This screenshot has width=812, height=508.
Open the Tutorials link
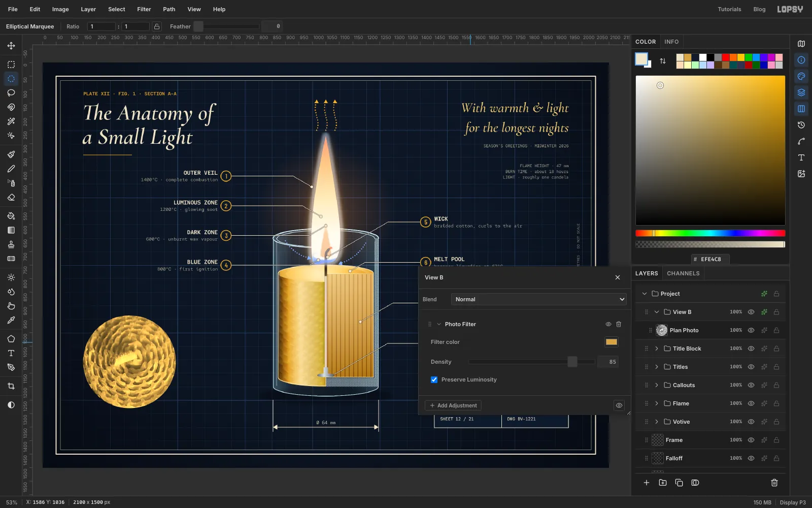(729, 9)
